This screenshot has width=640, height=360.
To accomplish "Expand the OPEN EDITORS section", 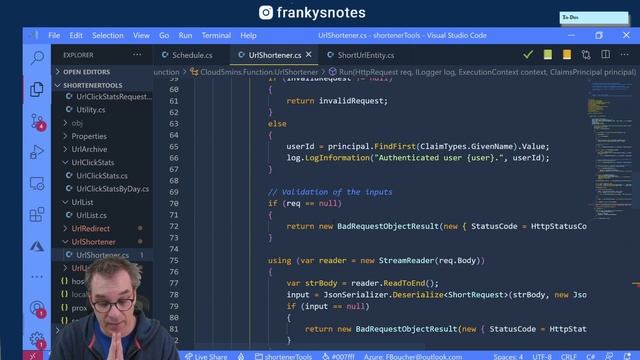I will pos(102,72).
